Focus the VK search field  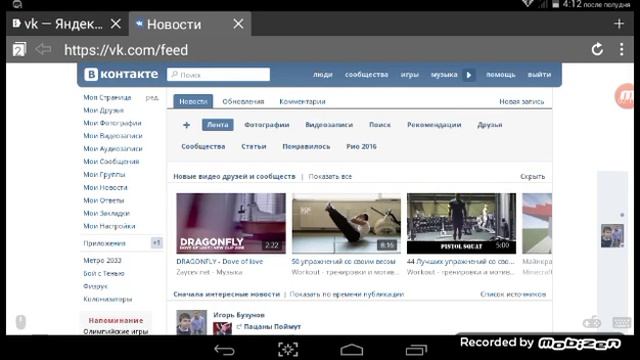coord(218,75)
